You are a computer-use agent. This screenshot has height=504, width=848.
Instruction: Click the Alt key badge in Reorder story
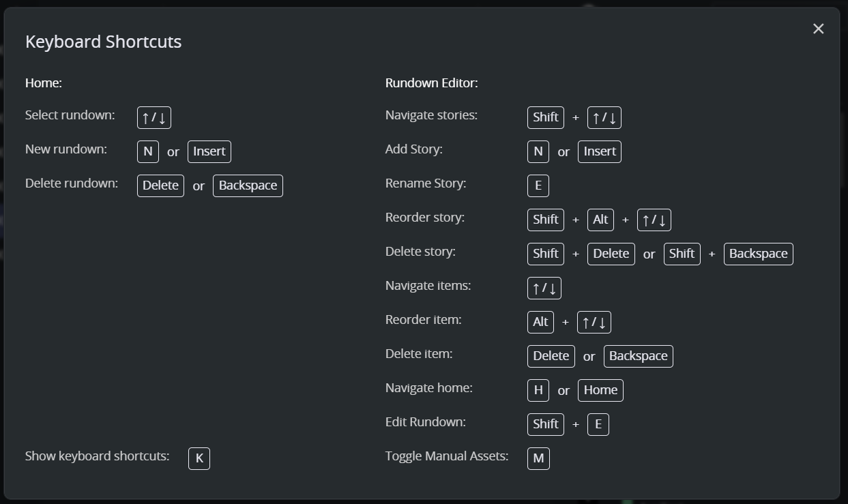[600, 220]
